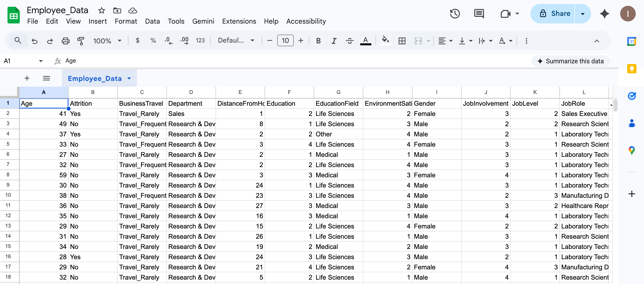This screenshot has height=284, width=644.
Task: Open comments speech bubble icon
Action: (478, 14)
